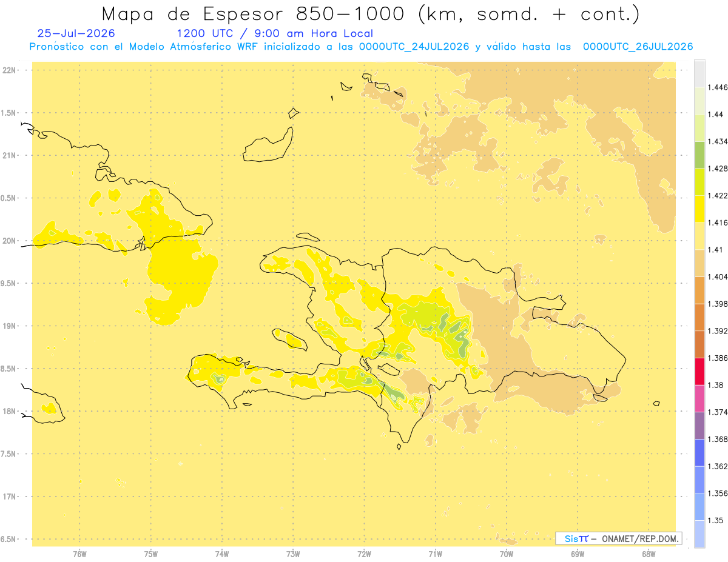The width and height of the screenshot is (728, 562).
Task: Select the forecast date '25-Jul-2026'
Action: (x=76, y=33)
